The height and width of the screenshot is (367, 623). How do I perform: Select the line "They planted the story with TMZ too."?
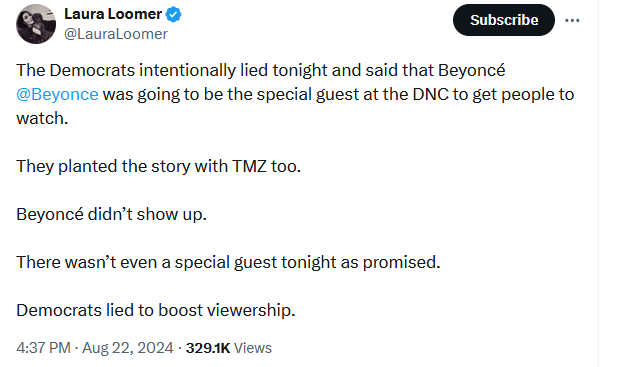click(159, 166)
